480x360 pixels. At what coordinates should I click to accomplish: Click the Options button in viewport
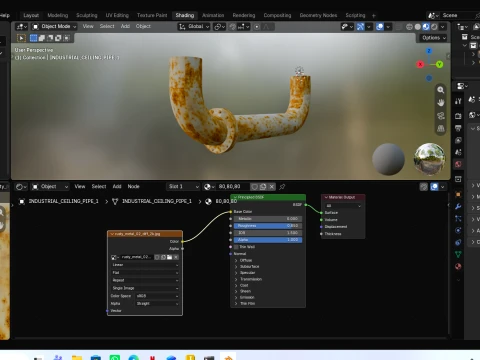pyautogui.click(x=434, y=38)
